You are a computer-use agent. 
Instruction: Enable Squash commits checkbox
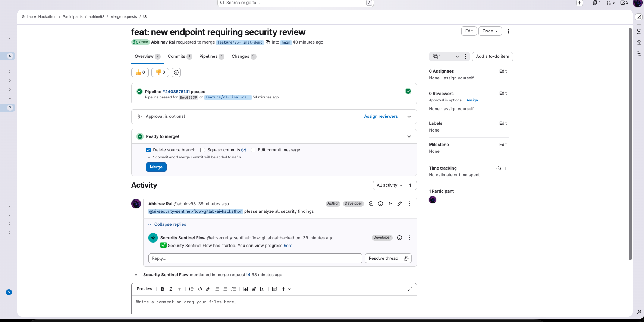203,150
